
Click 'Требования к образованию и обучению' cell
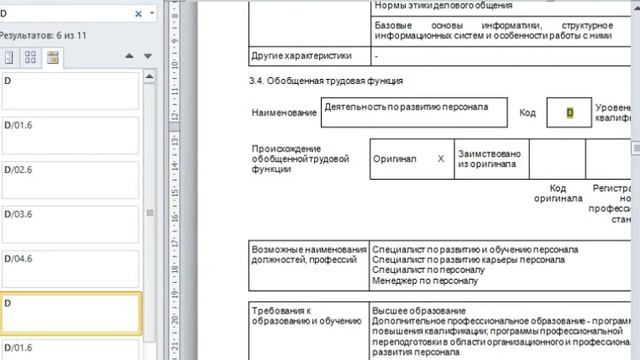pos(309,331)
